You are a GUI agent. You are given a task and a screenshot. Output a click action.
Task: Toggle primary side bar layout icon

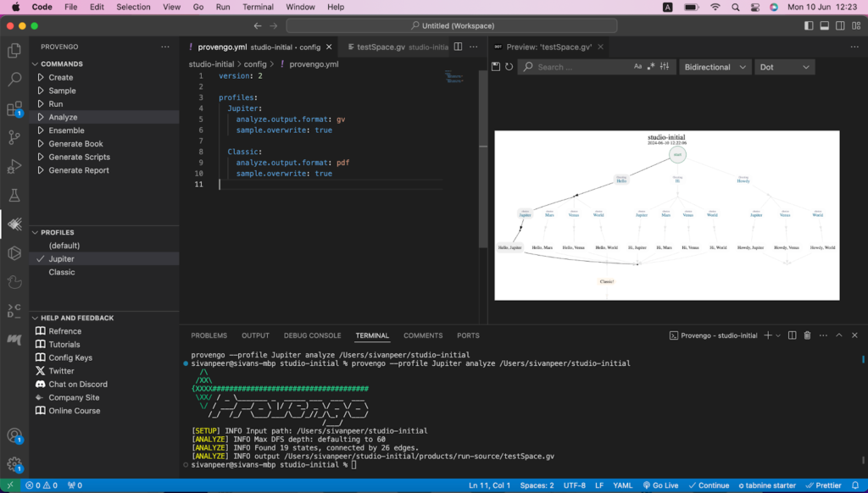coord(809,25)
